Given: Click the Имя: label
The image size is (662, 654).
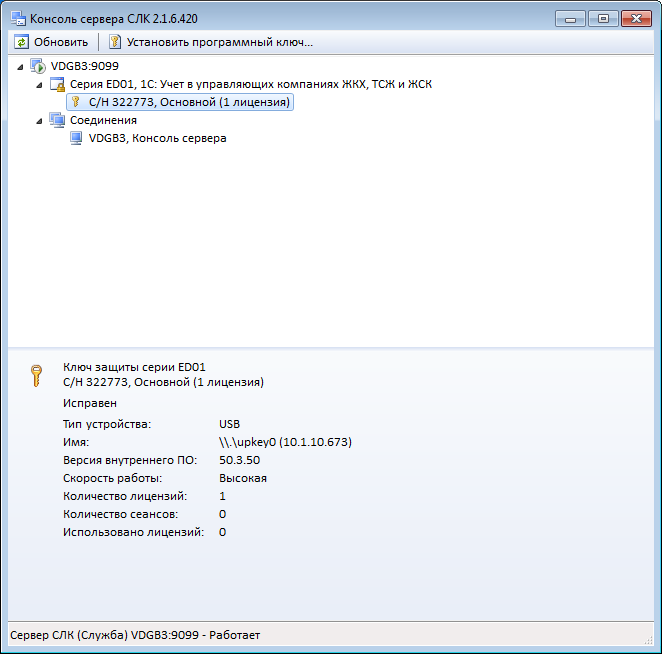Looking at the screenshot, I should coord(76,442).
